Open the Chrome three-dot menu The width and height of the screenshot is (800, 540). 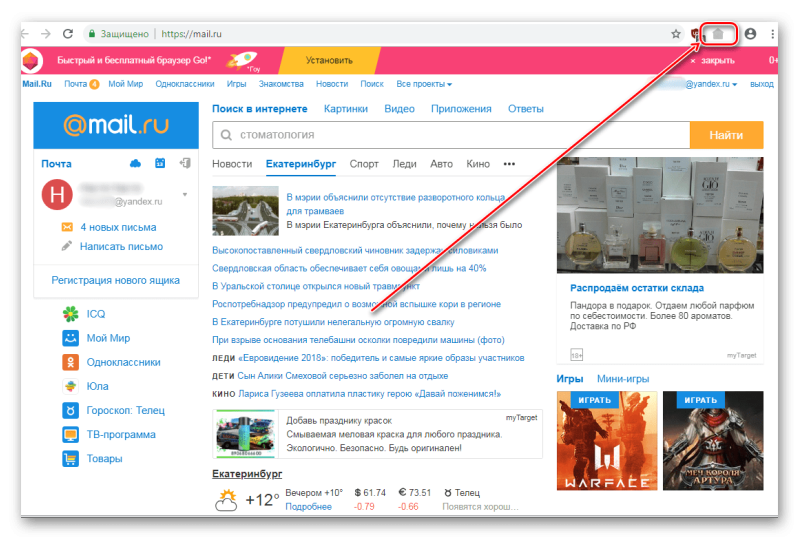pyautogui.click(x=772, y=34)
